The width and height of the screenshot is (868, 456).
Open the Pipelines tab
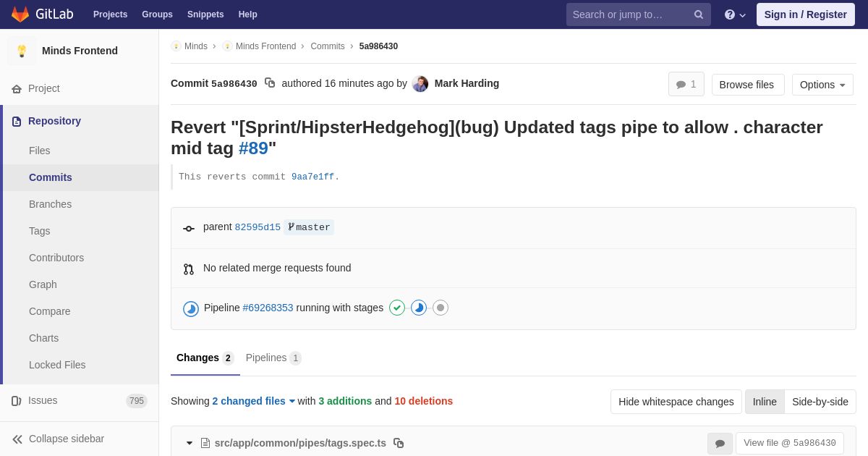click(x=273, y=358)
